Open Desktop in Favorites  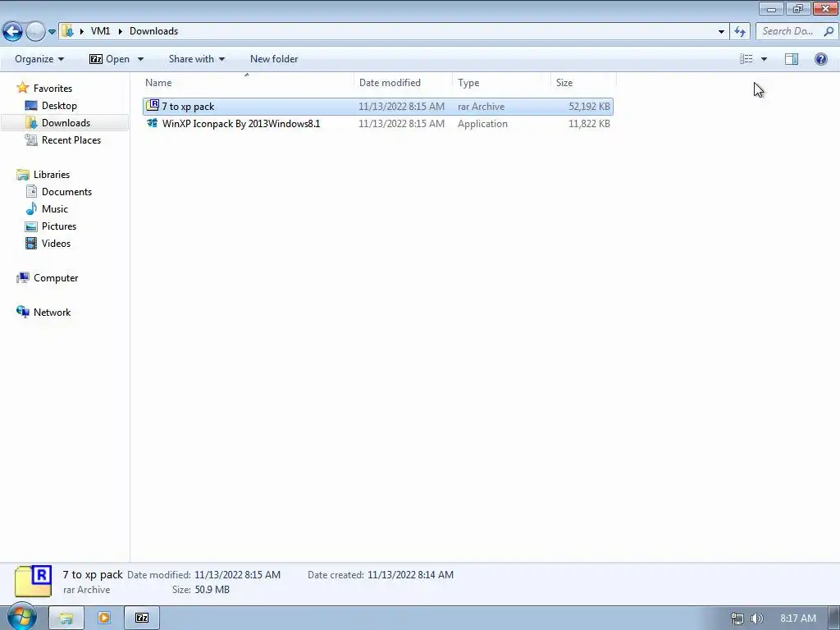tap(59, 106)
